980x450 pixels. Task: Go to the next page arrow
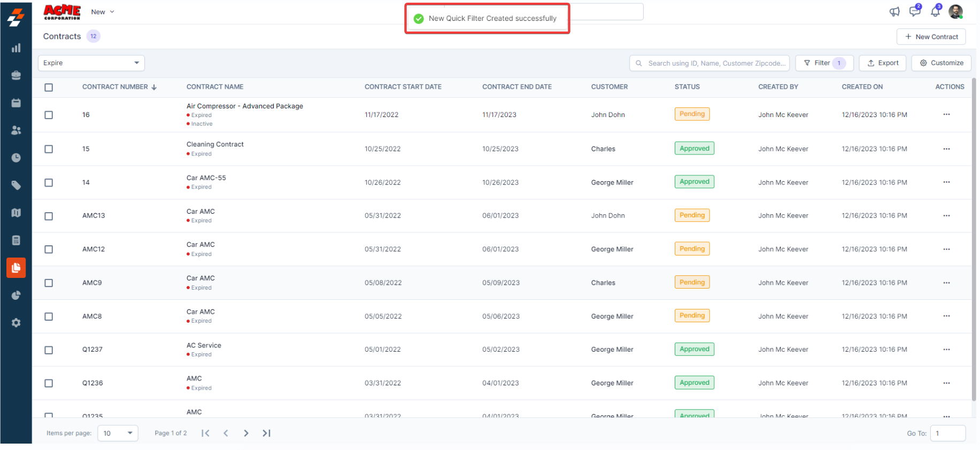coord(246,433)
